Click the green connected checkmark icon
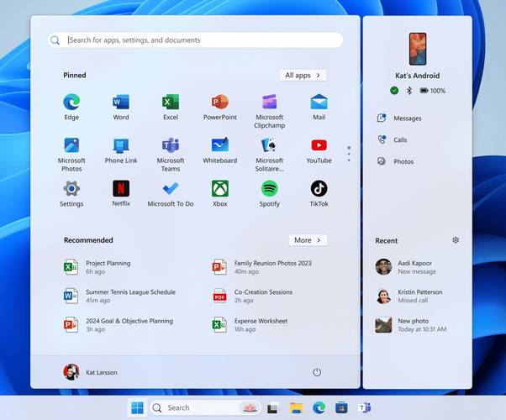Image resolution: width=506 pixels, height=420 pixels. [394, 91]
